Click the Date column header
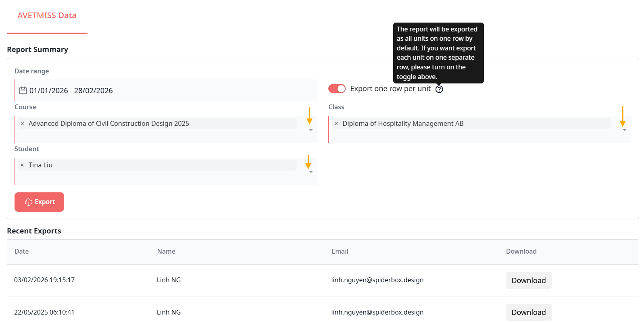This screenshot has height=323, width=644. click(22, 252)
